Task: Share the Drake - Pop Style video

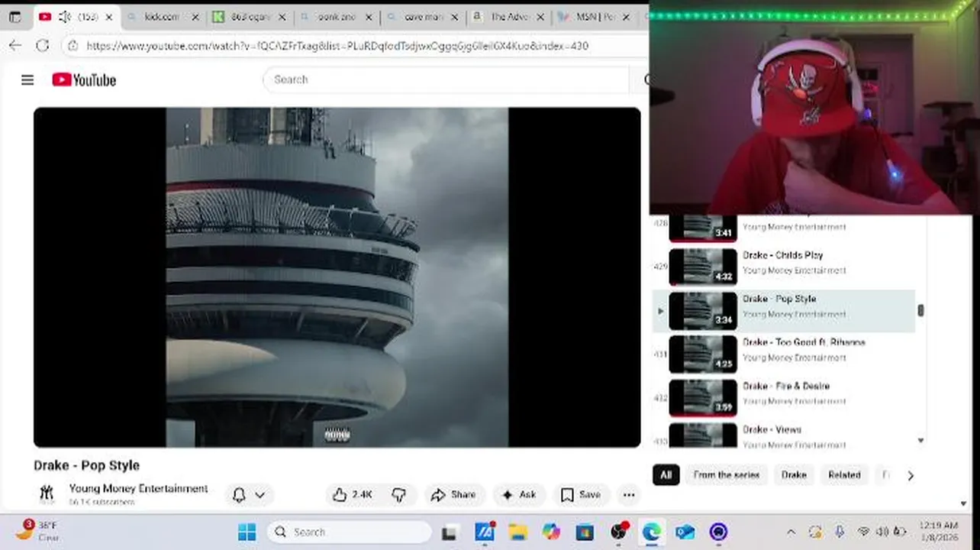Action: [x=453, y=495]
